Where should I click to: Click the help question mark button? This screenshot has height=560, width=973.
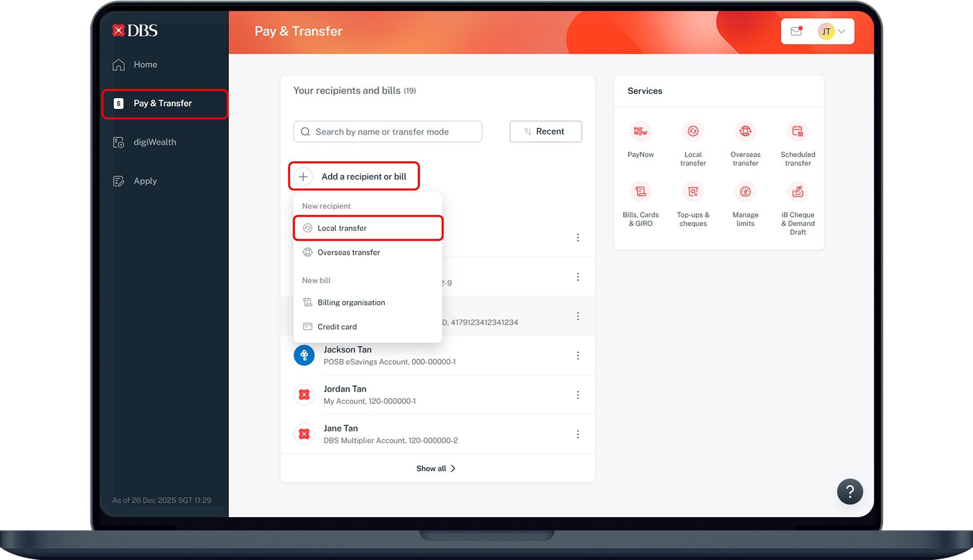coord(849,491)
